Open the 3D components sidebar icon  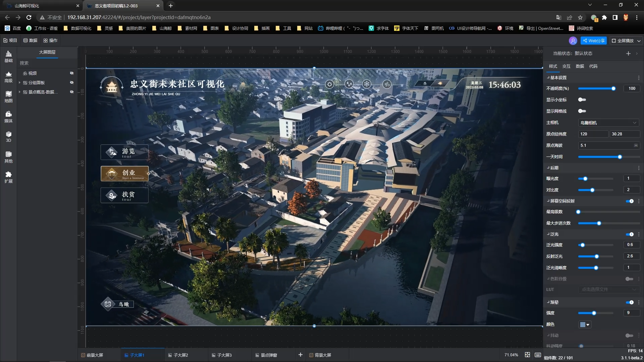click(x=8, y=136)
